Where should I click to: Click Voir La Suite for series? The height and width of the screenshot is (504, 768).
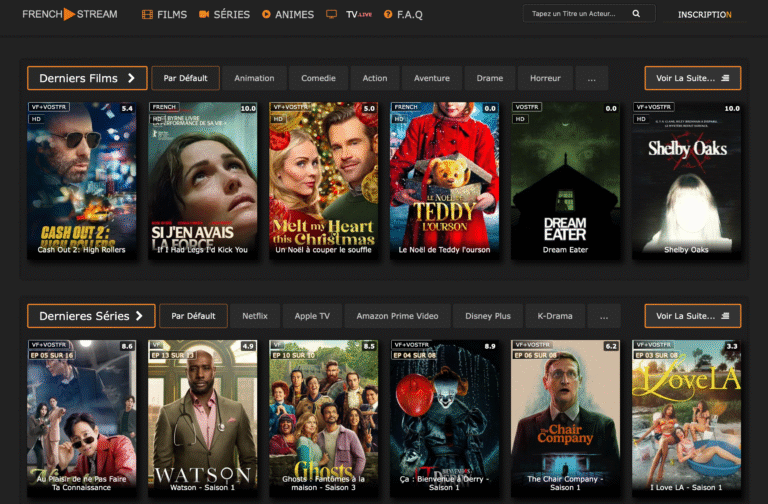[x=692, y=316]
